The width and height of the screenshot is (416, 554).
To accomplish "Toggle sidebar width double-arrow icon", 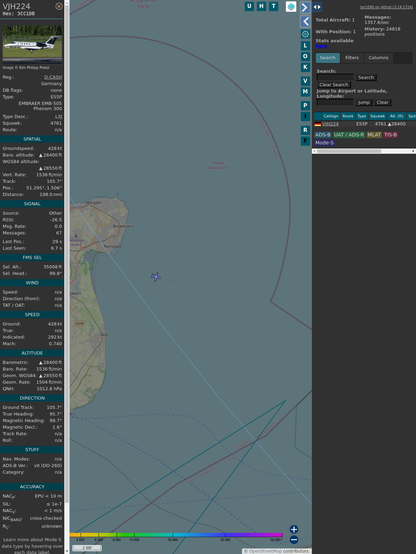I will (317, 7).
